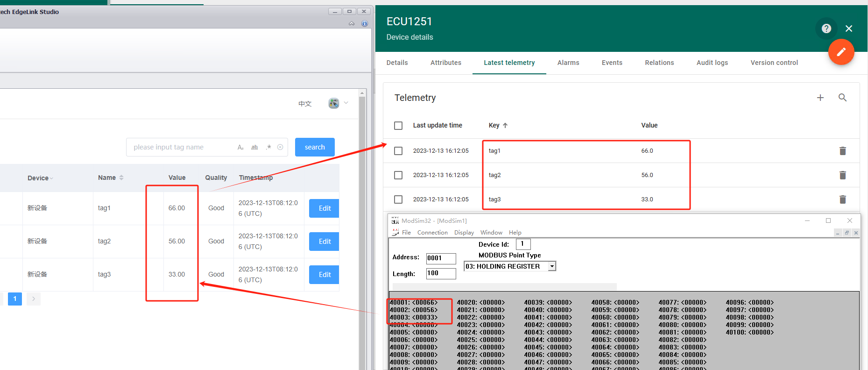The height and width of the screenshot is (370, 868).
Task: Toggle the regex search option icon
Action: pyautogui.click(x=268, y=147)
